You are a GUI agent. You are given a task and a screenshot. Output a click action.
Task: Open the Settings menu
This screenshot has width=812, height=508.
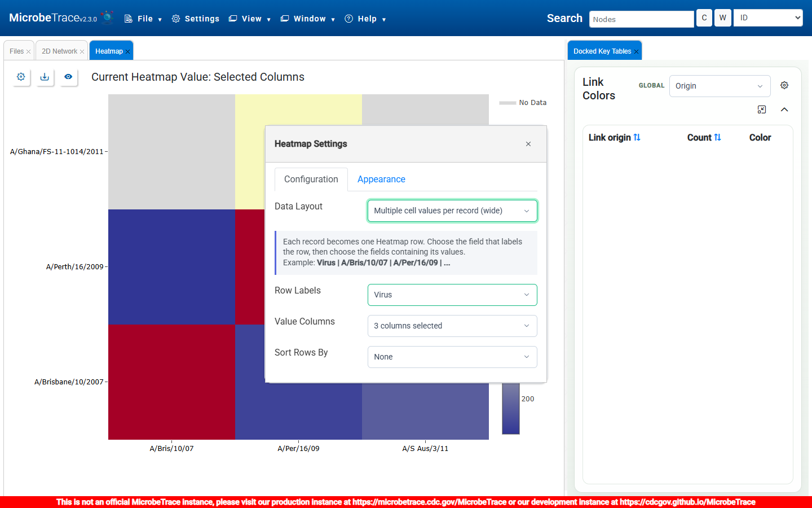point(196,19)
